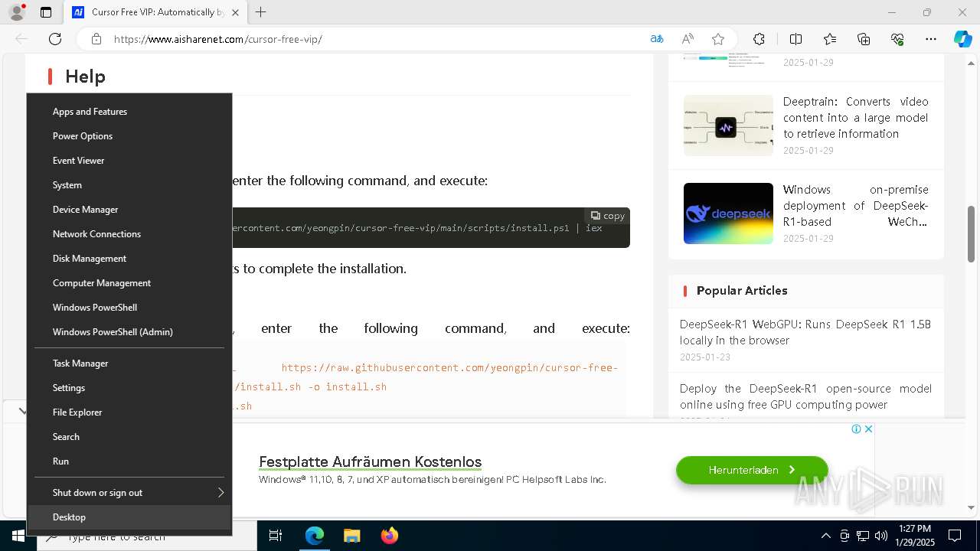This screenshot has width=980, height=551.
Task: Open File Explorer menu entry
Action: 129,412
